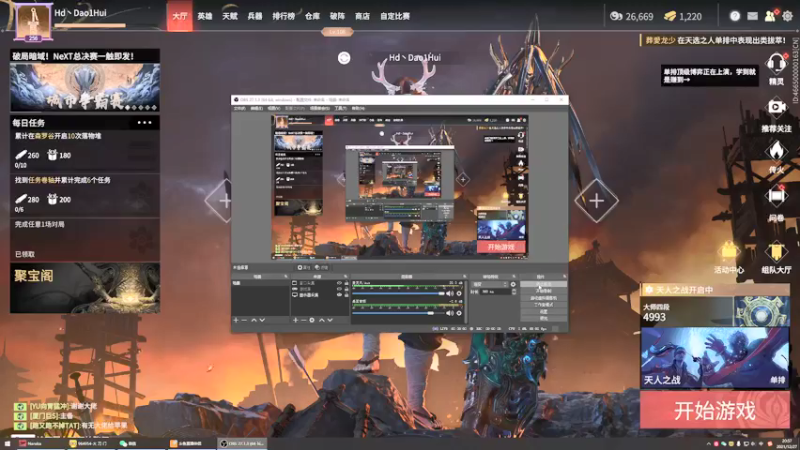The image size is (800, 450).
Task: Switch to OBS in the taskbar
Action: [x=242, y=444]
